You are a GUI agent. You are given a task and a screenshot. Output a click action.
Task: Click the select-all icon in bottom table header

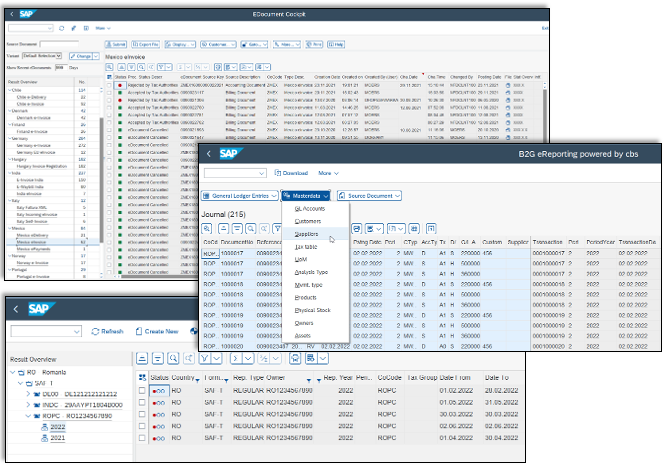(x=142, y=378)
